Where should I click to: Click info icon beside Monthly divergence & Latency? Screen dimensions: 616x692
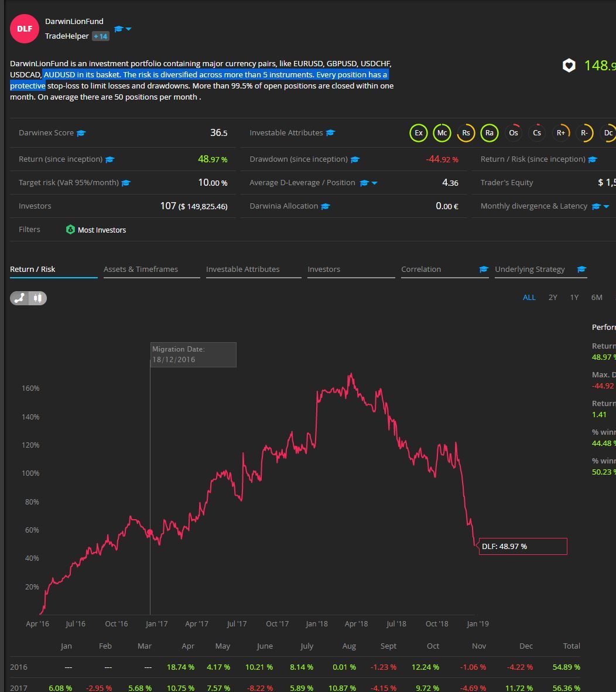596,206
